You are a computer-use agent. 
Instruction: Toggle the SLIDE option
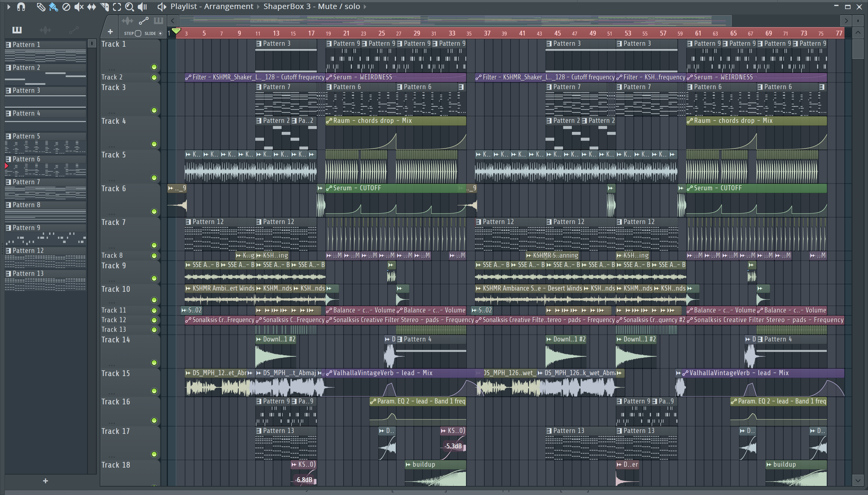coord(160,33)
